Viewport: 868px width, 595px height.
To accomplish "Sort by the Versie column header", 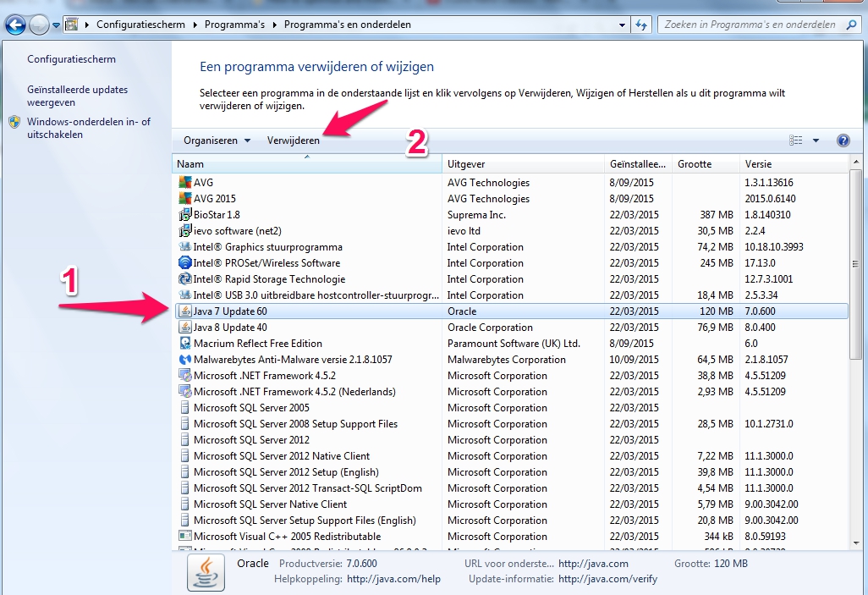I will 794,164.
